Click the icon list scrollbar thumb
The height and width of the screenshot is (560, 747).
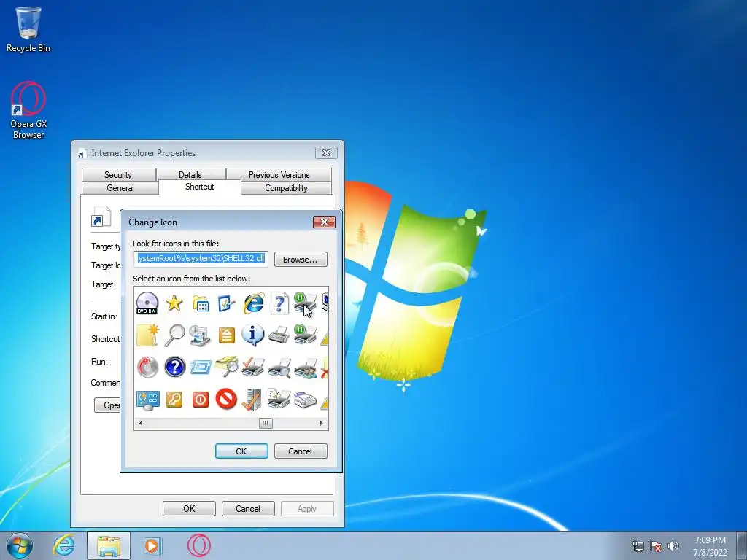pyautogui.click(x=266, y=423)
